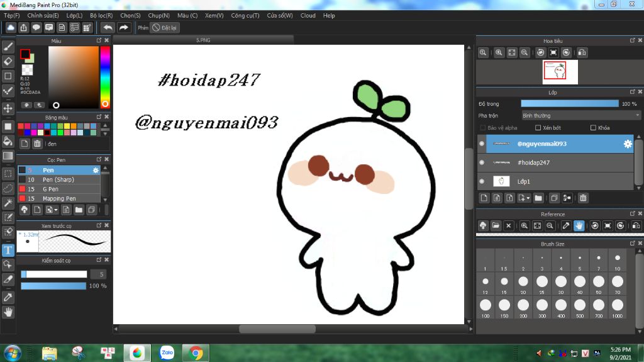Zoom in on the Reference panel

pyautogui.click(x=525, y=225)
